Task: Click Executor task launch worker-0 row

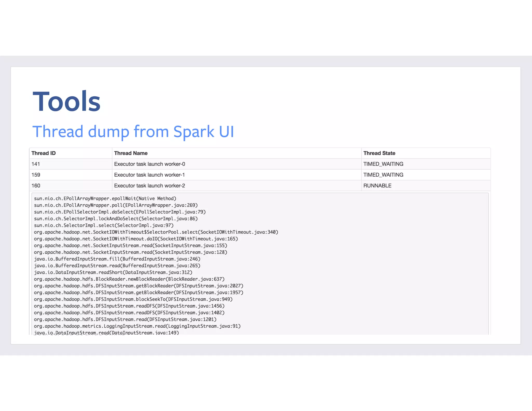Action: point(260,164)
